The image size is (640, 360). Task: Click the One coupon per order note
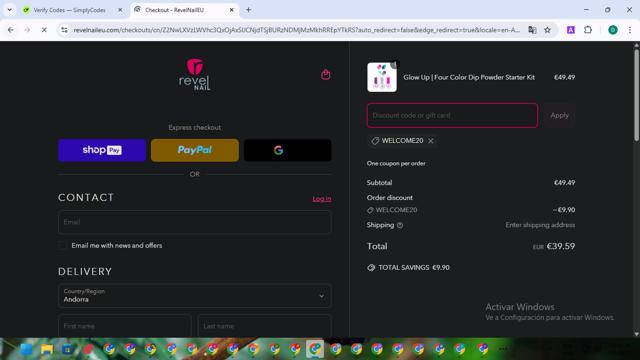396,163
